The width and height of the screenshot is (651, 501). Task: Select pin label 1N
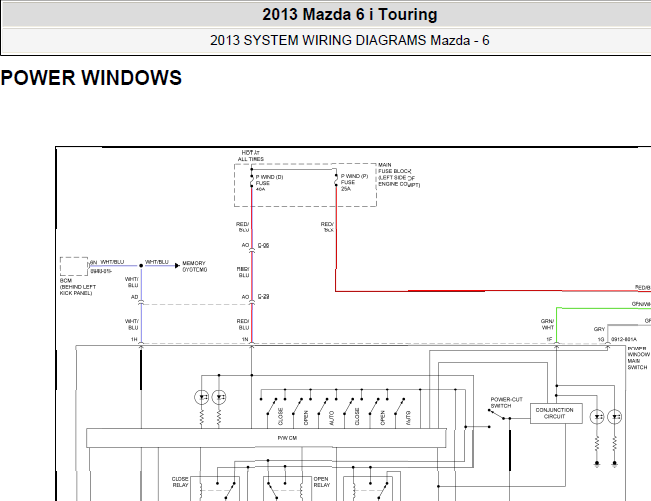pyautogui.click(x=245, y=339)
